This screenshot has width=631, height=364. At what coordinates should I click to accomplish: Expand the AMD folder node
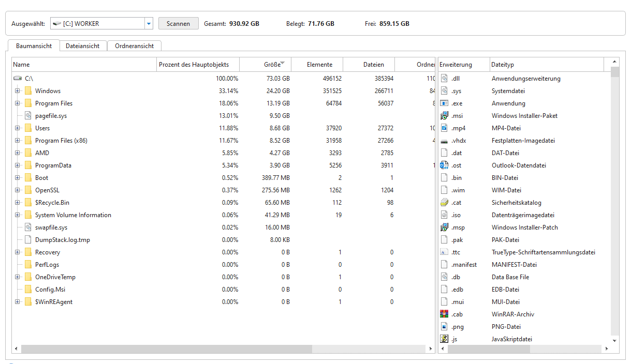[x=18, y=153]
